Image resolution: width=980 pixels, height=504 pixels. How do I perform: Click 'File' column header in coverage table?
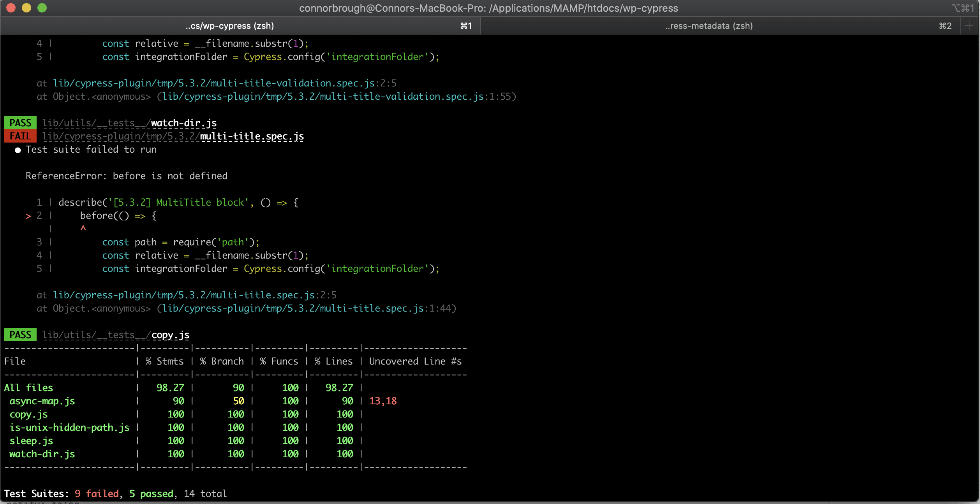tap(15, 361)
